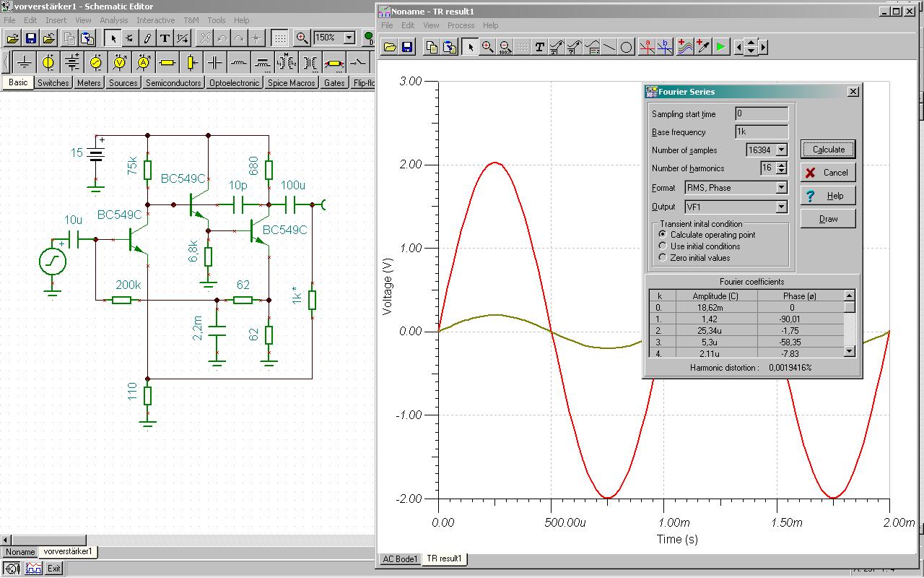
Task: Select the voltage source component icon
Action: [x=48, y=63]
